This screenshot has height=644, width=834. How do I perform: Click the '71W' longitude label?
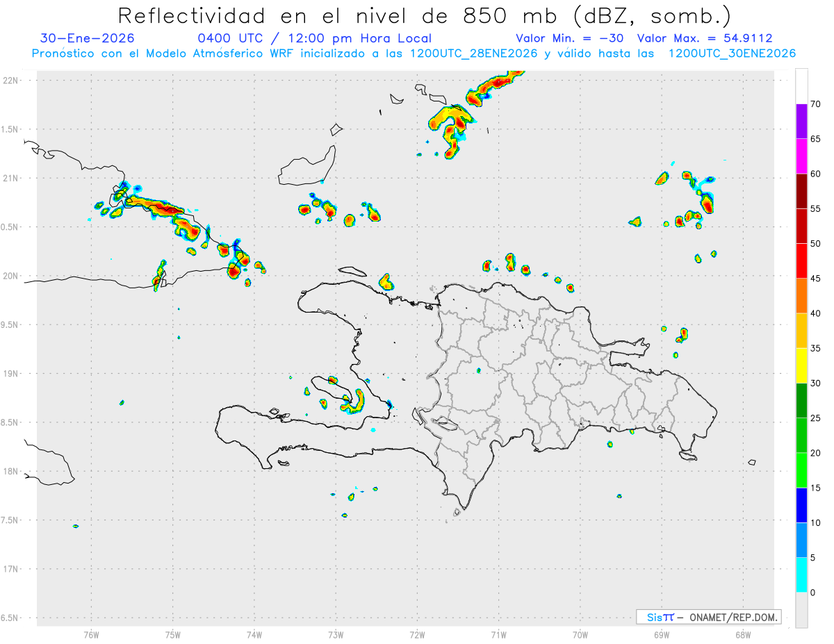click(x=498, y=634)
